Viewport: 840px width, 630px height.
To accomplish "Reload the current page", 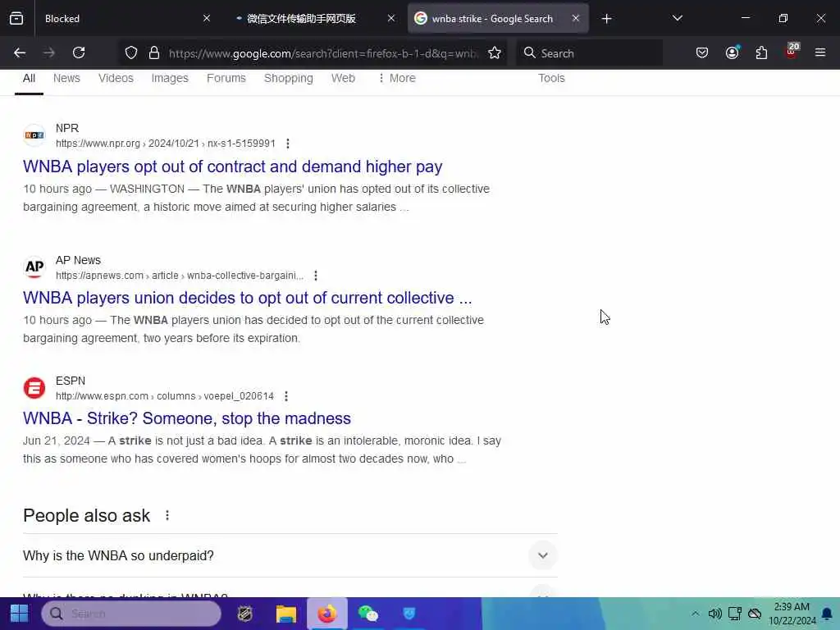I will [x=79, y=52].
